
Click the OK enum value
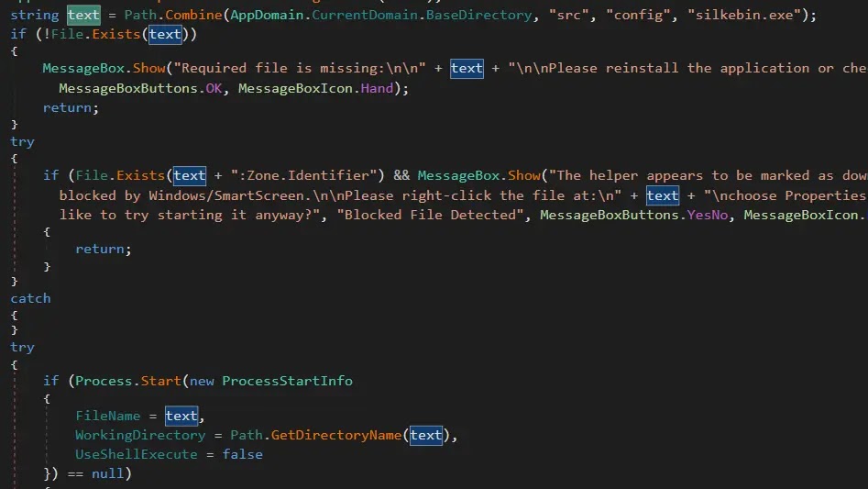click(214, 88)
